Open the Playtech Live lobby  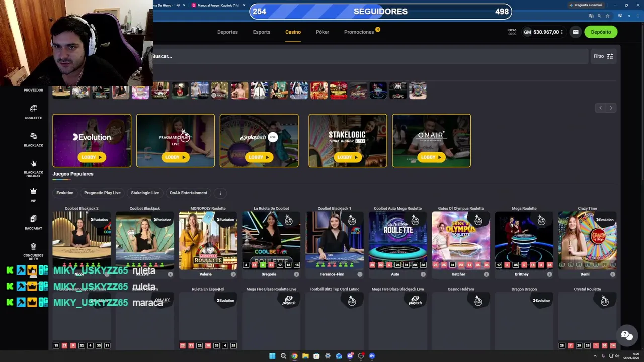[x=259, y=157]
